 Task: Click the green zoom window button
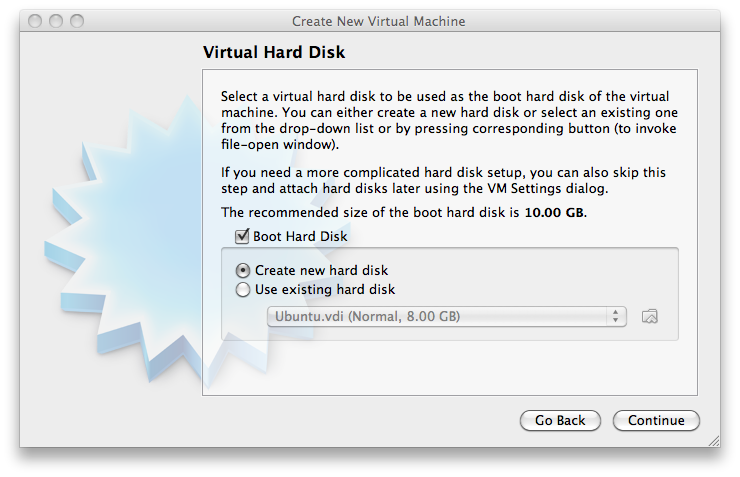(x=77, y=21)
